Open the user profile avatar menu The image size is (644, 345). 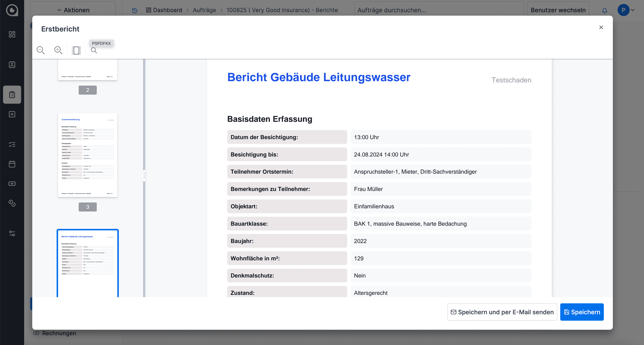623,10
